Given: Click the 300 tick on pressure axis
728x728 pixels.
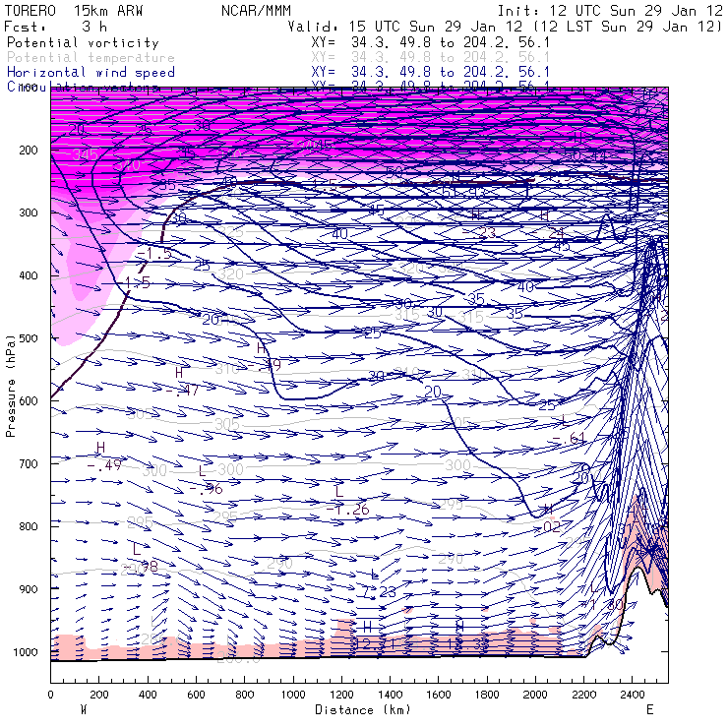Looking at the screenshot, I should coord(29,212).
